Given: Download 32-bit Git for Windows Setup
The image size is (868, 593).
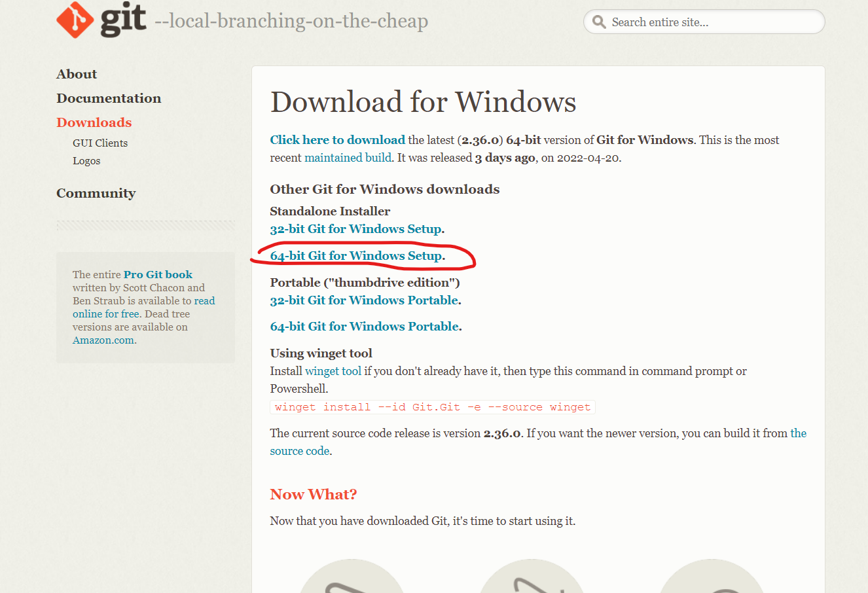Looking at the screenshot, I should [356, 229].
